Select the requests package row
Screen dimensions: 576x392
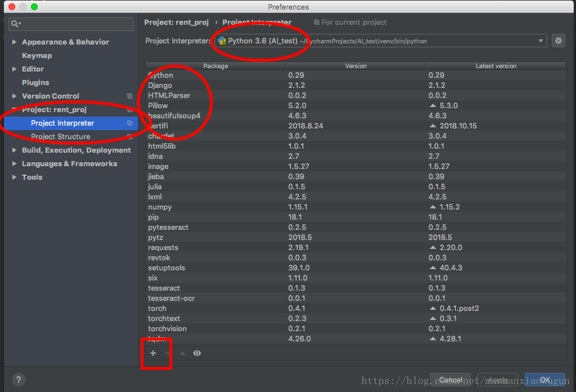tap(356, 248)
